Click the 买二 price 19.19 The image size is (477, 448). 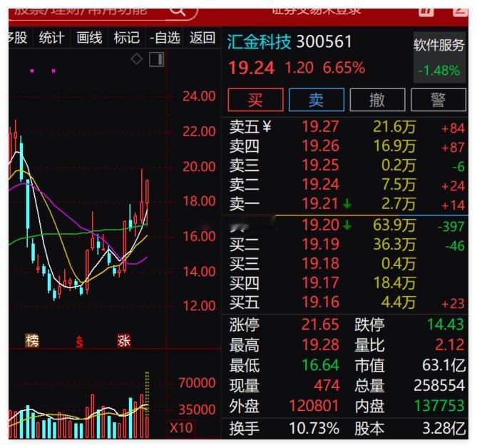click(x=320, y=244)
